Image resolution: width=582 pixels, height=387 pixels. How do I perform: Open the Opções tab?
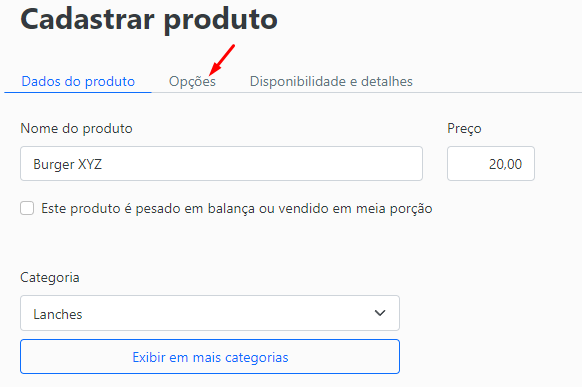192,81
